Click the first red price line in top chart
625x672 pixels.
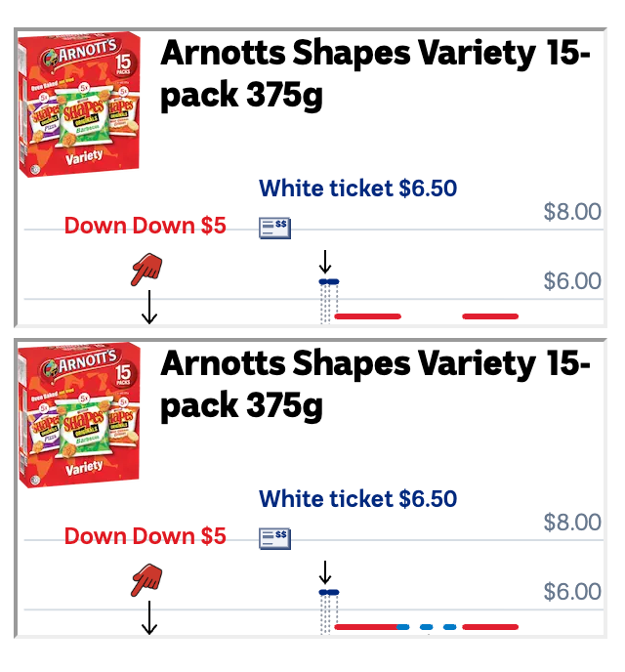pos(367,316)
